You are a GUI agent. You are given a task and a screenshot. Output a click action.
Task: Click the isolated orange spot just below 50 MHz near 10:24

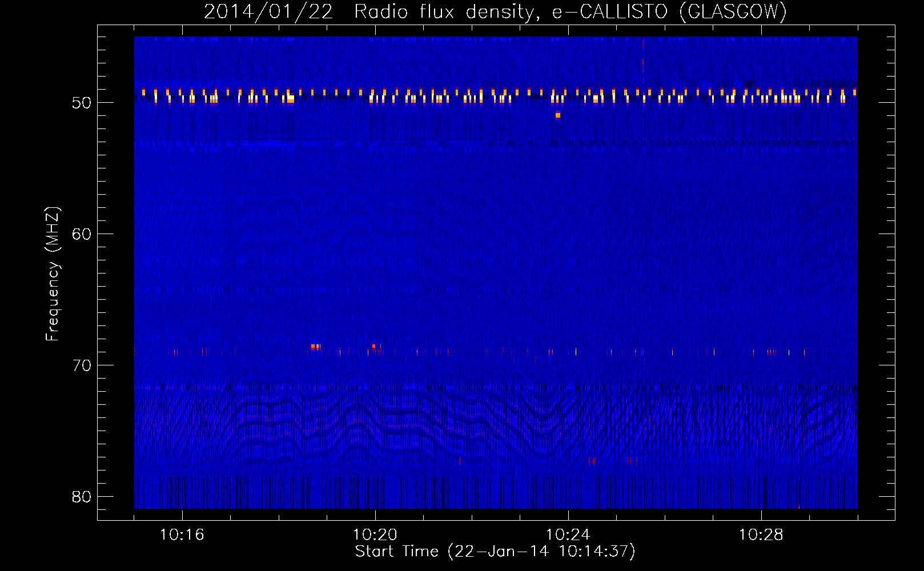point(558,115)
